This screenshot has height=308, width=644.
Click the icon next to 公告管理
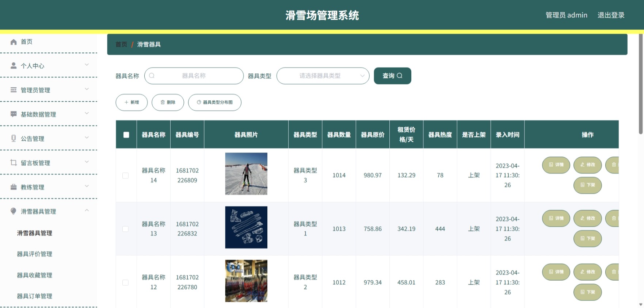click(14, 138)
